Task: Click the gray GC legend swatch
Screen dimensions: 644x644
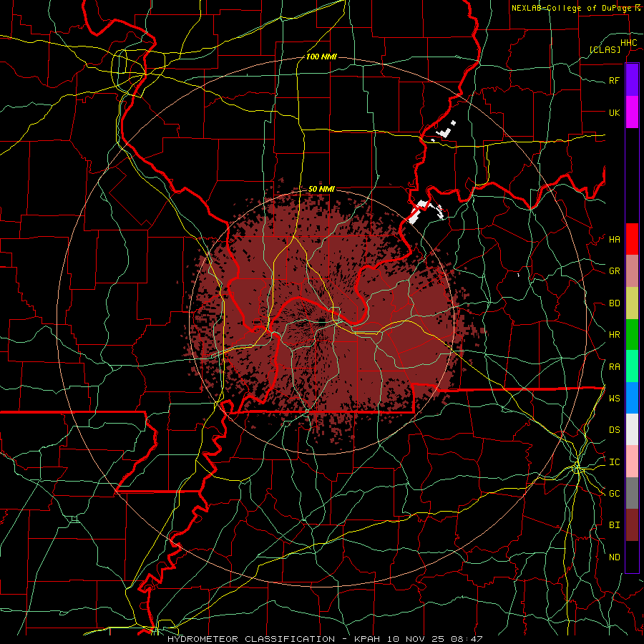Action: (632, 493)
